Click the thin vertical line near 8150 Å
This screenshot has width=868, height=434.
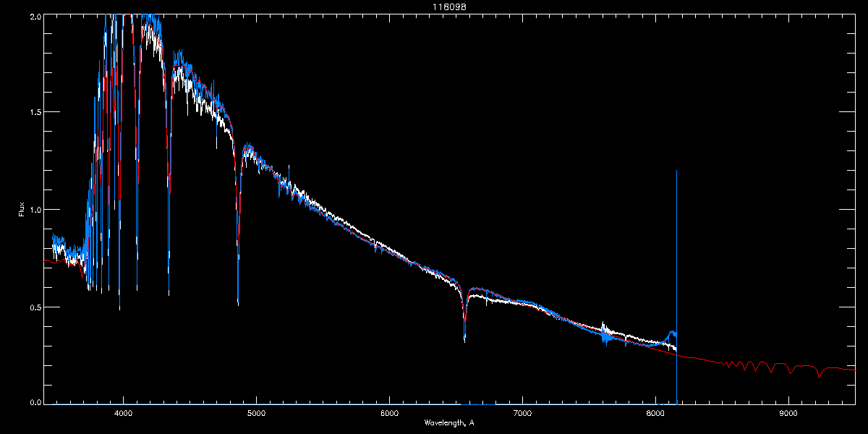click(x=676, y=286)
